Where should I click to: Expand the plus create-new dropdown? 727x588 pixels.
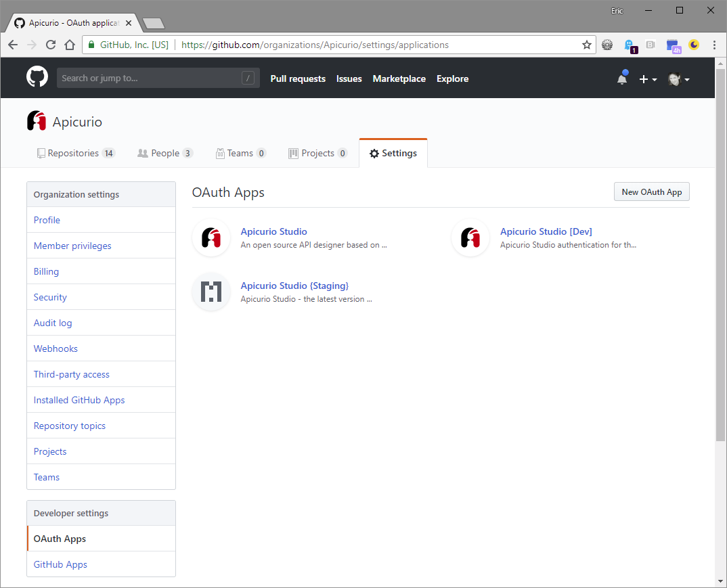pos(647,79)
